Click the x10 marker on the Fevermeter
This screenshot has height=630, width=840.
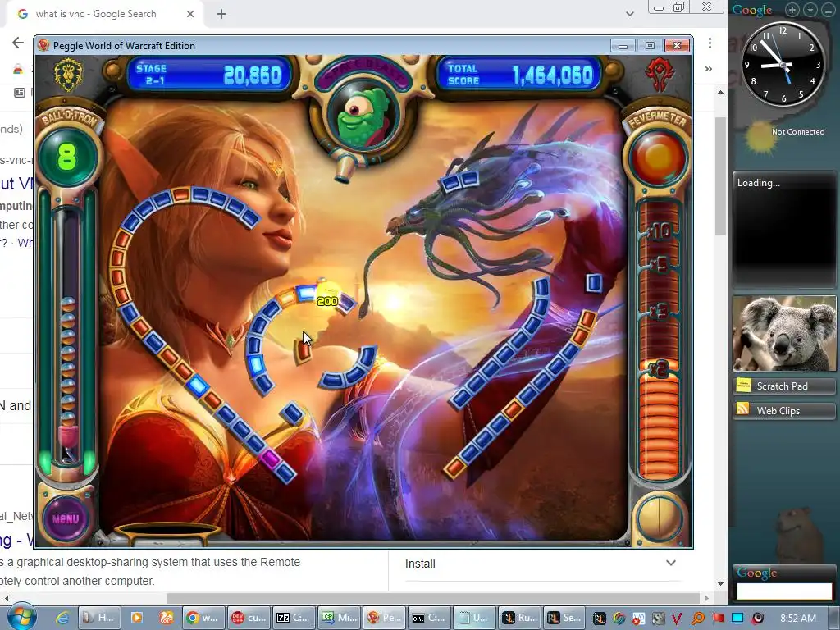[x=659, y=231]
